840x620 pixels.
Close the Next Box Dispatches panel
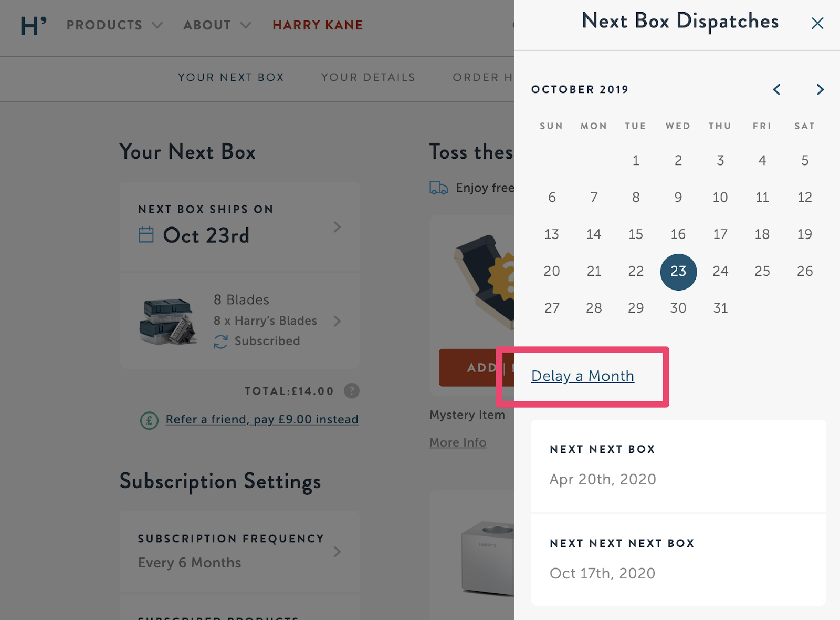[x=817, y=23]
